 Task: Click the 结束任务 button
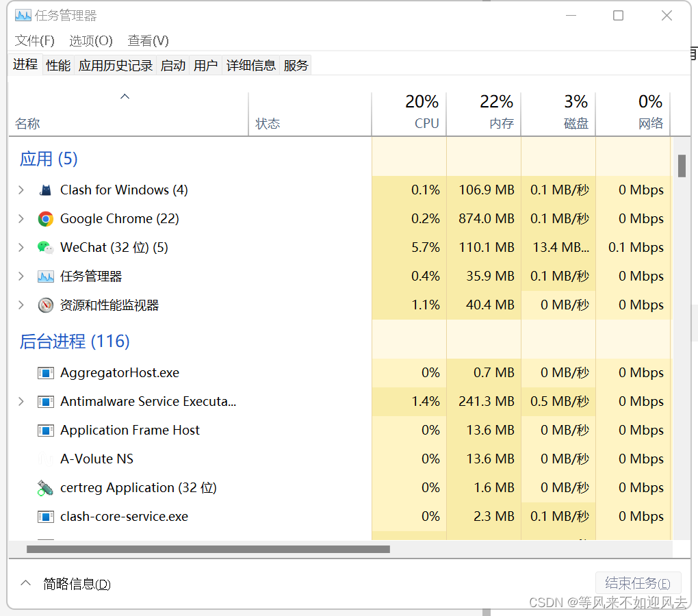pos(638,582)
